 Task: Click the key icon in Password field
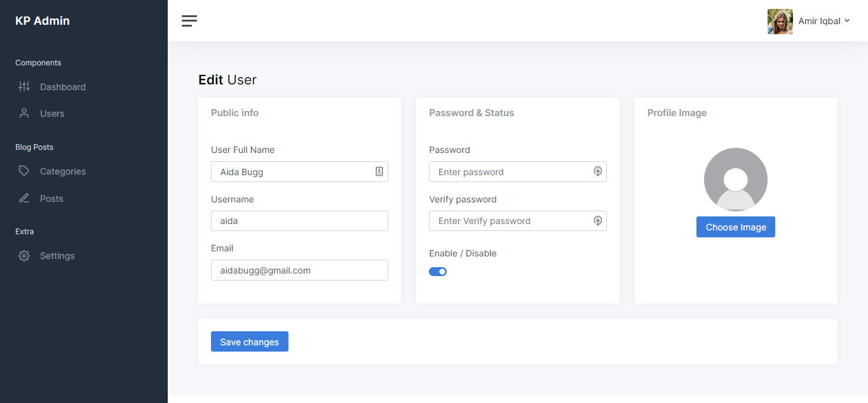(597, 171)
